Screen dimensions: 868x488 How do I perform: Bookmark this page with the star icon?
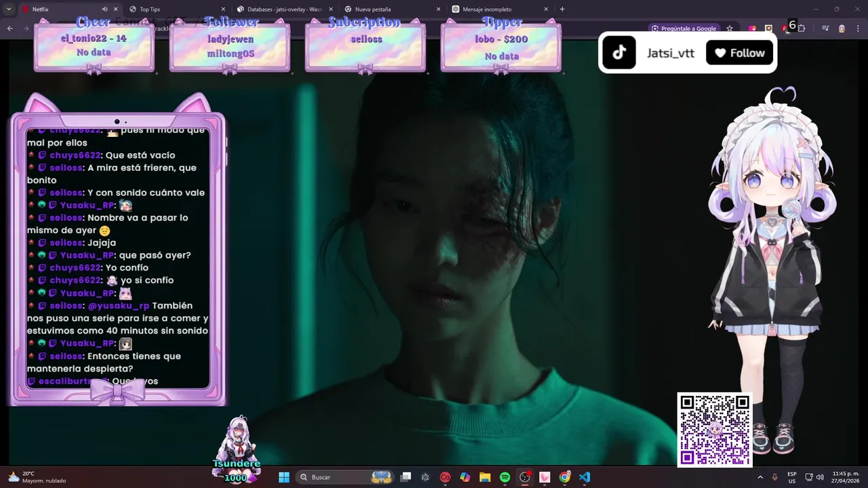pos(730,28)
